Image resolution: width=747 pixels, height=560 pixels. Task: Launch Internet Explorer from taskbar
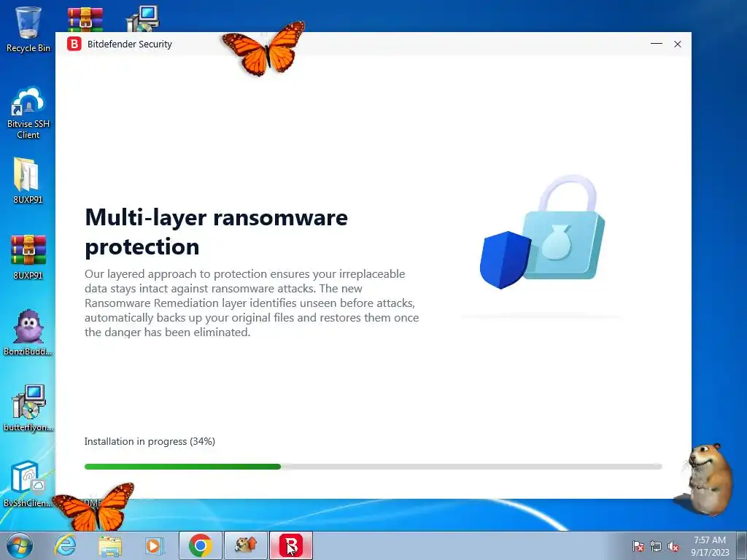tap(65, 545)
